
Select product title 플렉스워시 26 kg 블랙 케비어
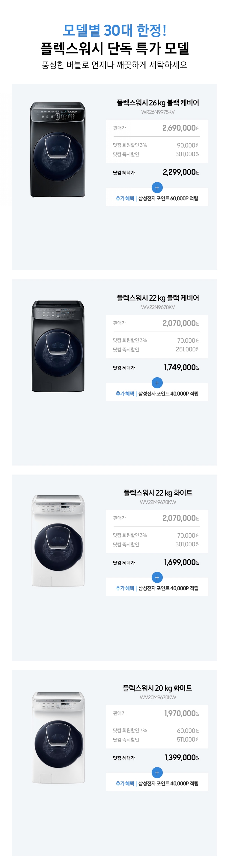pos(158,103)
